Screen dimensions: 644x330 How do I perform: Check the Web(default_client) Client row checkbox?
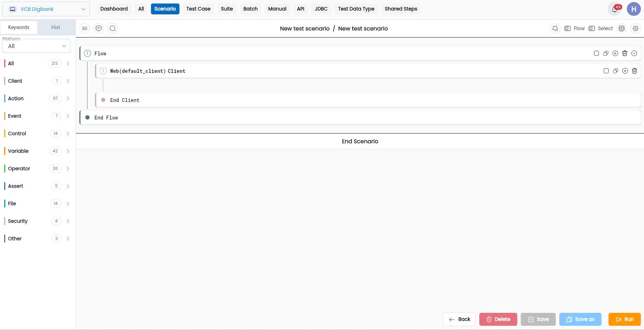click(606, 71)
